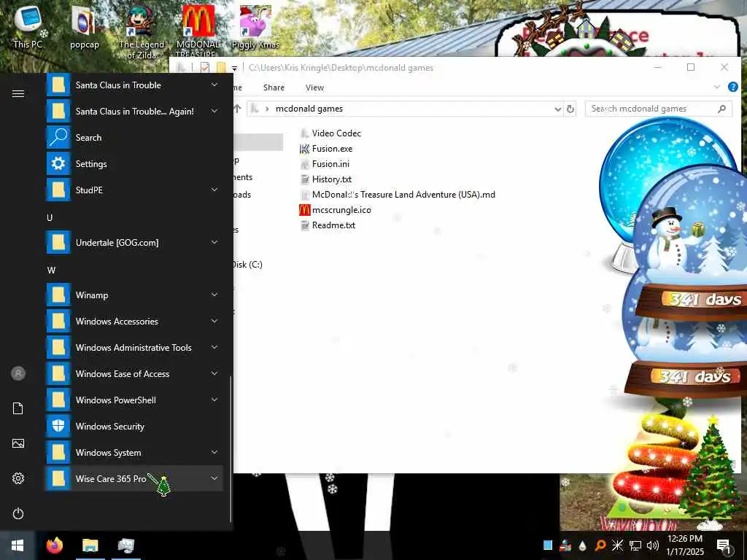This screenshot has height=560, width=747.
Task: Expand Windows Administrative Tools folder
Action: coord(214,347)
